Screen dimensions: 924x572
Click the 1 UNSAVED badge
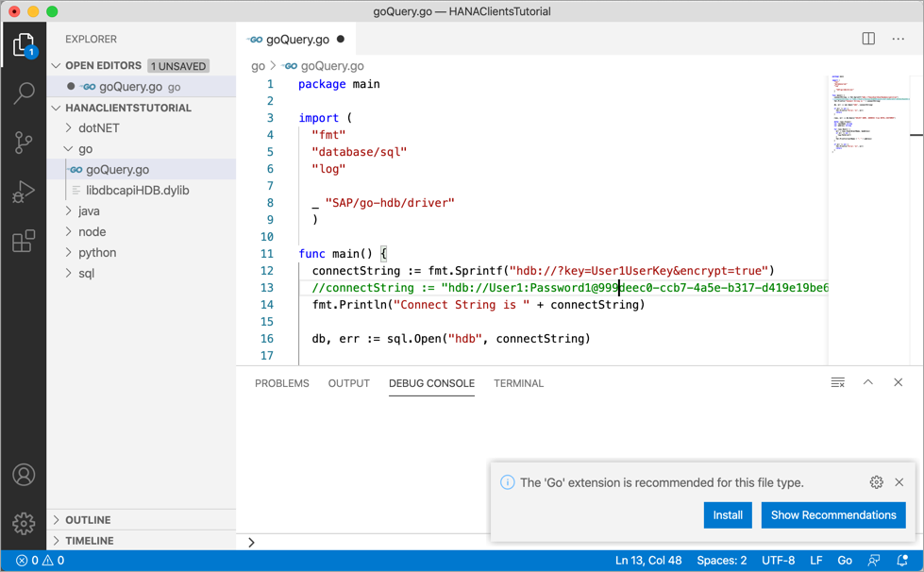tap(178, 66)
